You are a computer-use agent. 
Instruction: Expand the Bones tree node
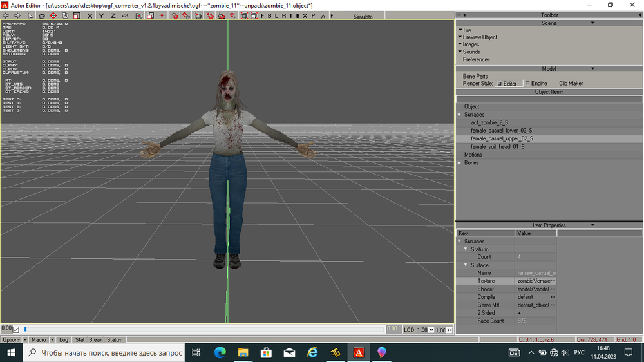pos(459,163)
